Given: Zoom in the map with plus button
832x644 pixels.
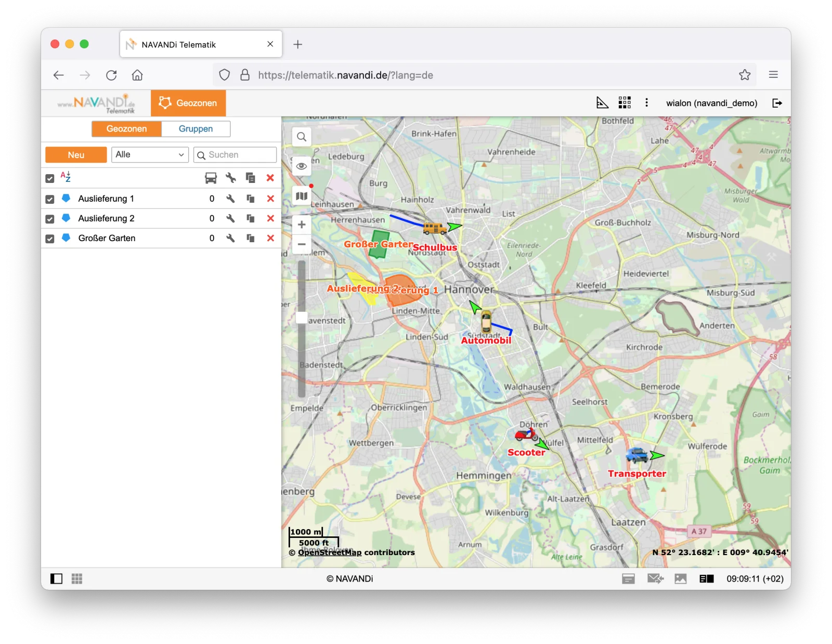Looking at the screenshot, I should 302,225.
